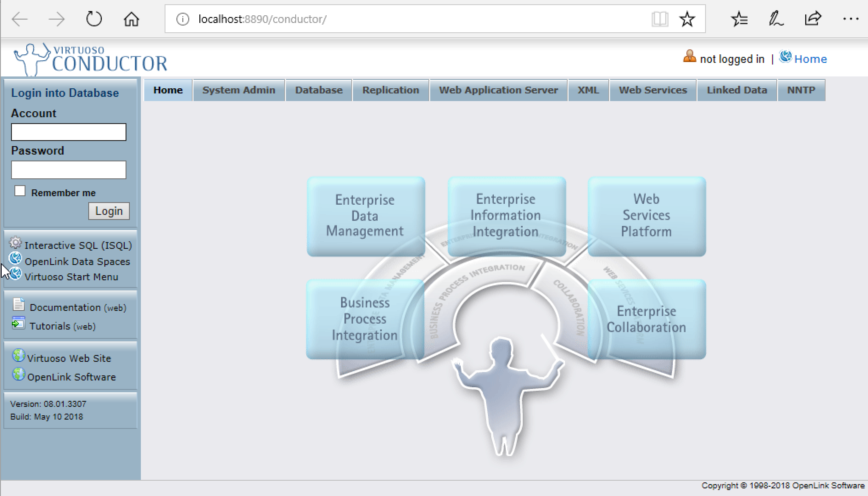Select the Home tab
This screenshot has width=868, height=496.
pos(168,90)
